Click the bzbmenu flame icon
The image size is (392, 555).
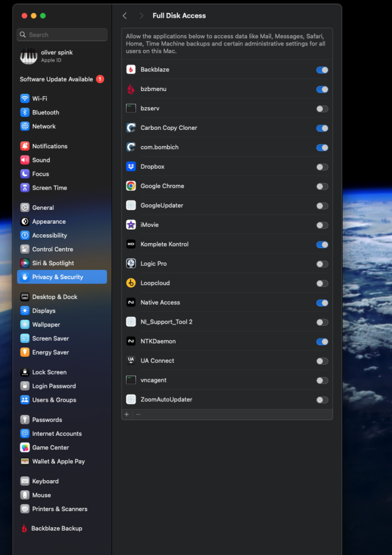(x=131, y=89)
